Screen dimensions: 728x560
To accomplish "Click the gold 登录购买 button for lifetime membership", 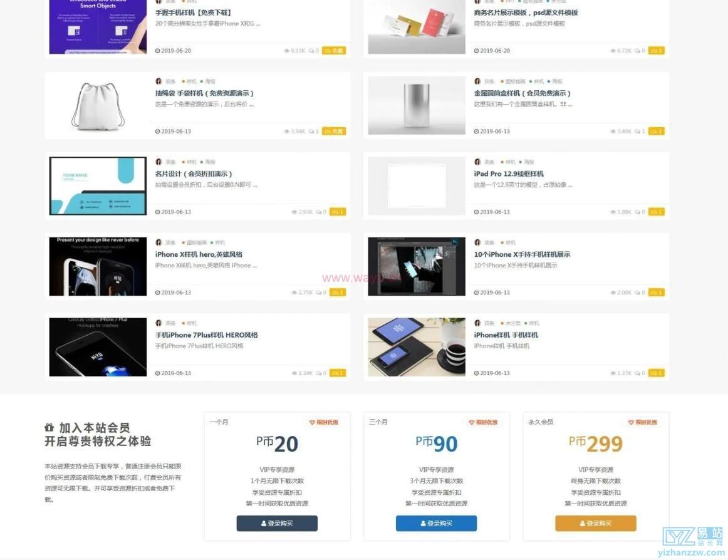I will point(596,523).
